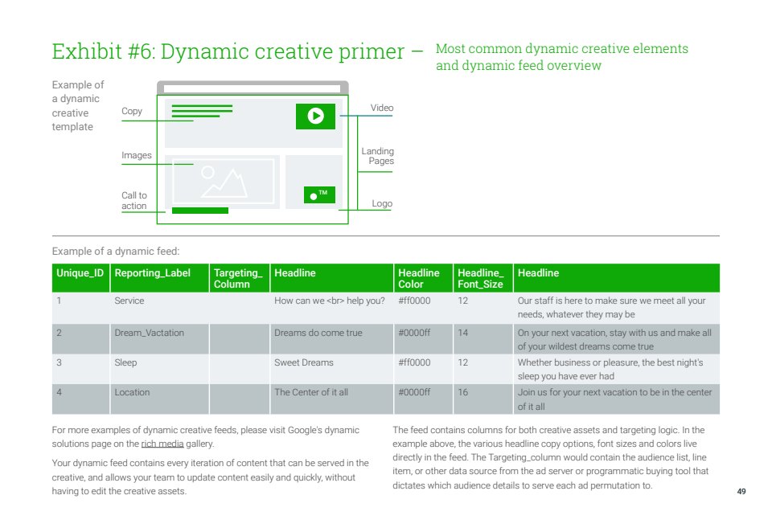Click Unique_ID value 2
The width and height of the screenshot is (772, 532).
(x=59, y=334)
